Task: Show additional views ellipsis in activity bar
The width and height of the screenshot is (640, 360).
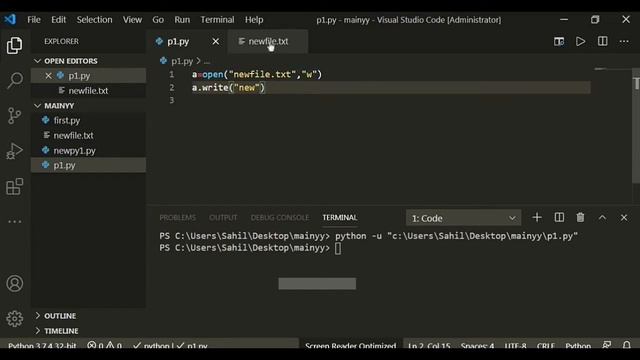Action: click(x=15, y=222)
